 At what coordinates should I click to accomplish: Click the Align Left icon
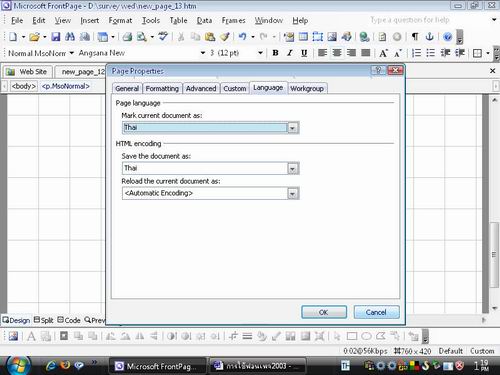322,53
